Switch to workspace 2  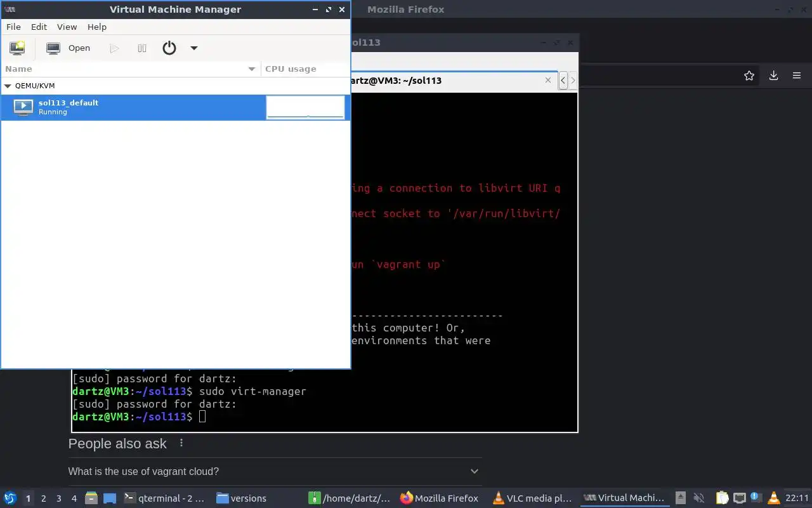(x=43, y=498)
